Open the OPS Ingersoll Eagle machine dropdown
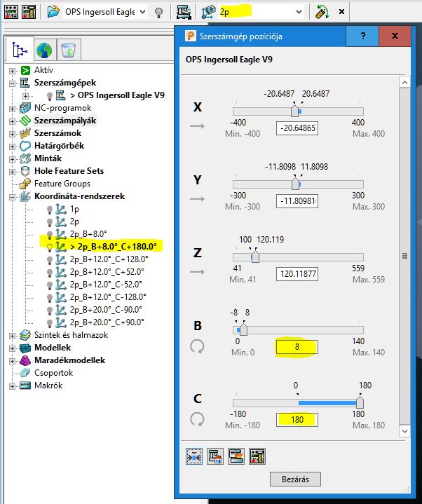This screenshot has width=422, height=504. pos(143,12)
